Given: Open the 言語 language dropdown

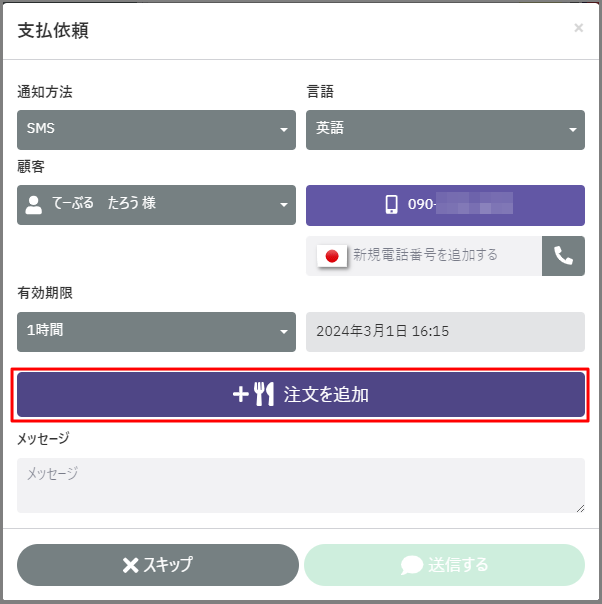Looking at the screenshot, I should coord(445,130).
